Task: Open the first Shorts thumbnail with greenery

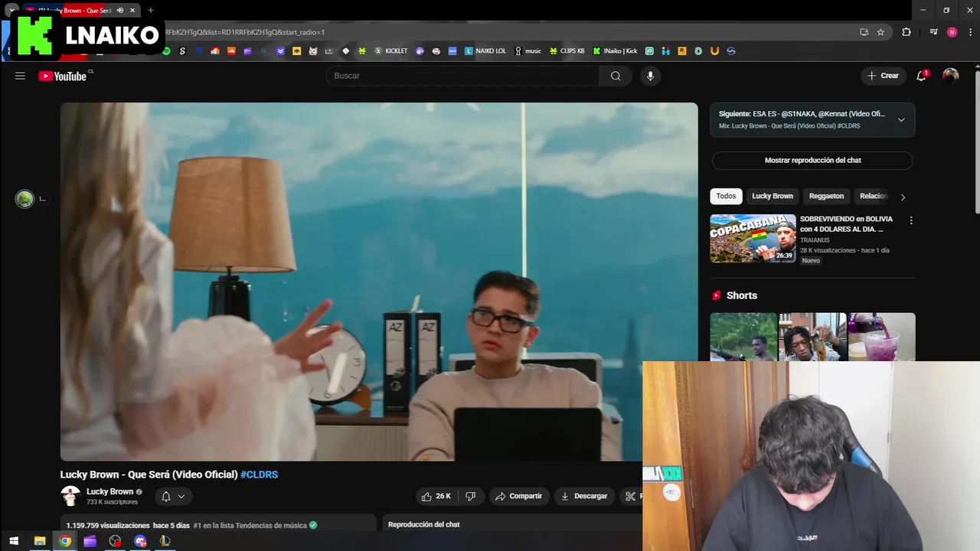Action: (x=743, y=337)
